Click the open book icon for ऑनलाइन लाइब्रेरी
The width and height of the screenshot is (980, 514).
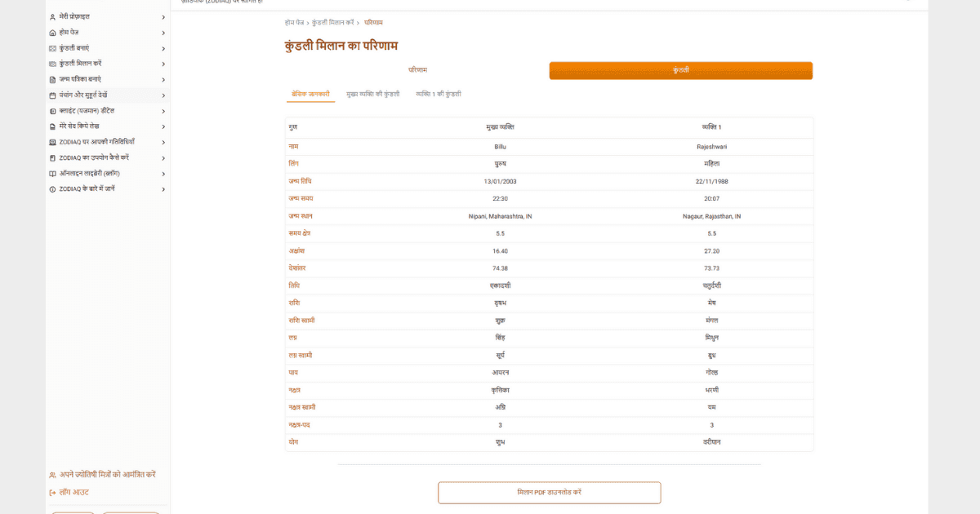tap(53, 174)
